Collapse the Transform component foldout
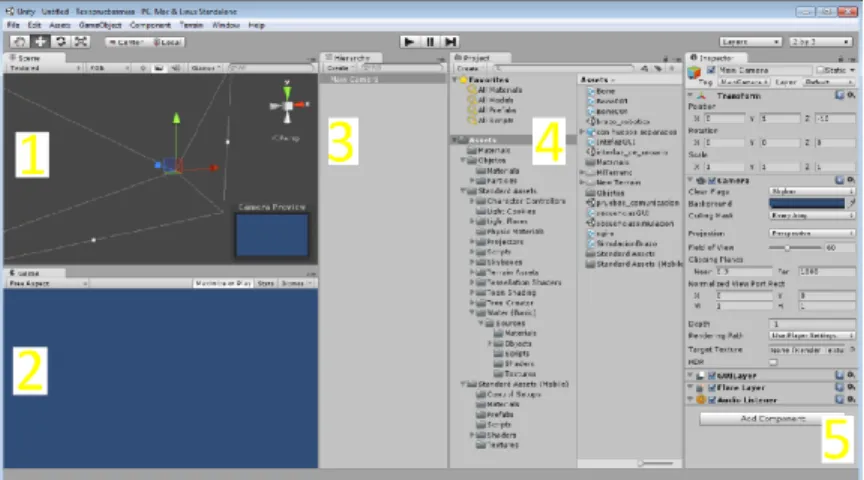Viewport: 864px width, 480px height. pyautogui.click(x=690, y=95)
